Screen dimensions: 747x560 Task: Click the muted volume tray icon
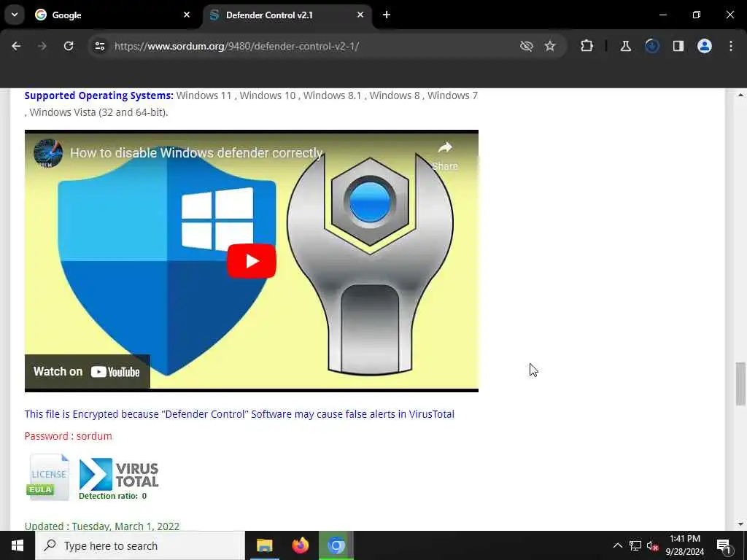point(653,545)
